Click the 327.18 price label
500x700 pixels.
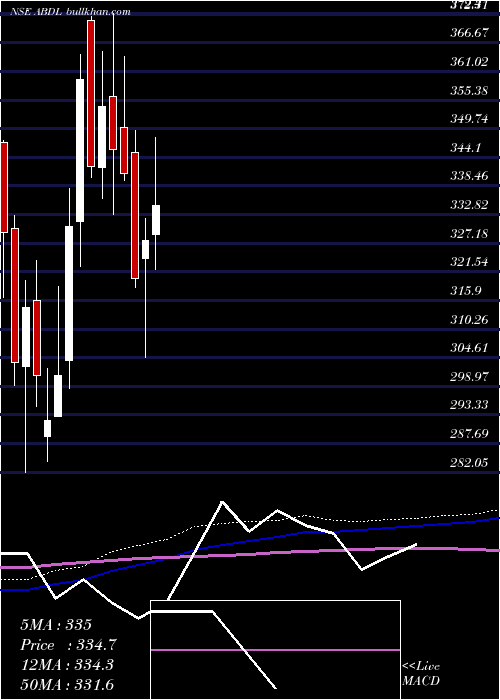coord(468,233)
